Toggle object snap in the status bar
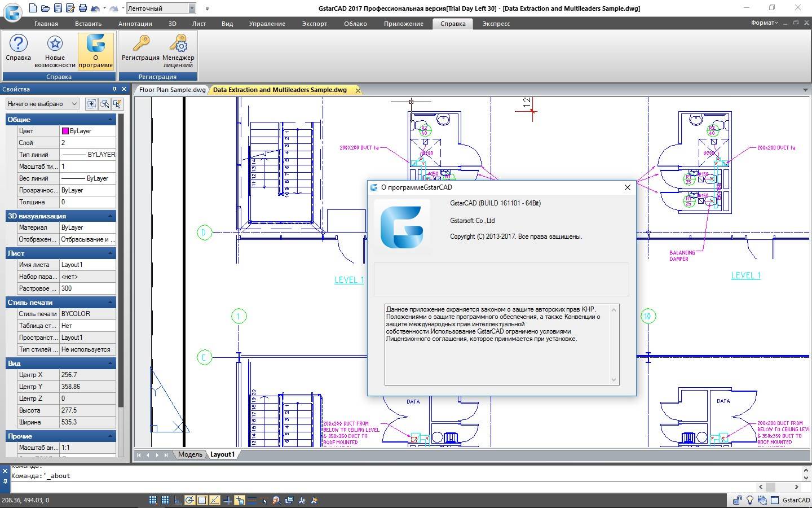This screenshot has height=508, width=812. point(202,500)
